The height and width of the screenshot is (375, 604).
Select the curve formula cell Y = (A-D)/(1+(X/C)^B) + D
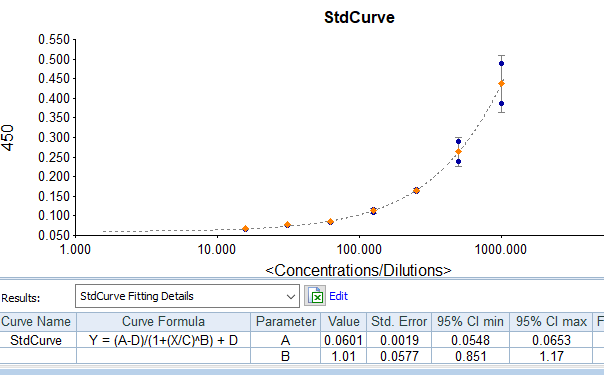(x=163, y=340)
